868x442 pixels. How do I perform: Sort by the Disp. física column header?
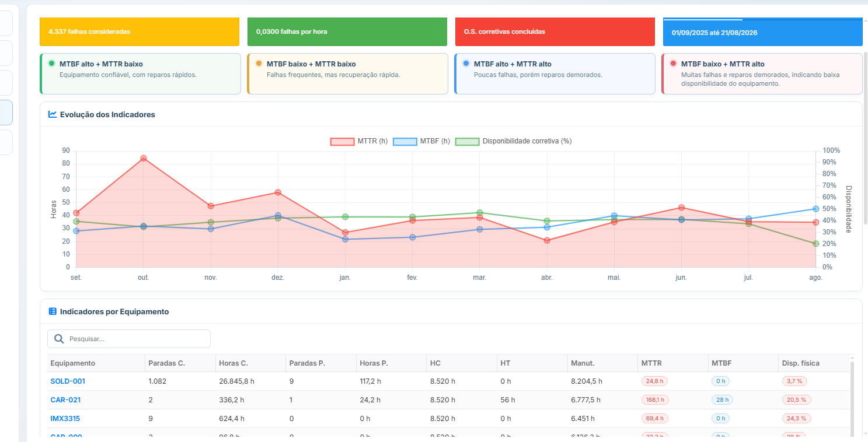tap(814, 363)
